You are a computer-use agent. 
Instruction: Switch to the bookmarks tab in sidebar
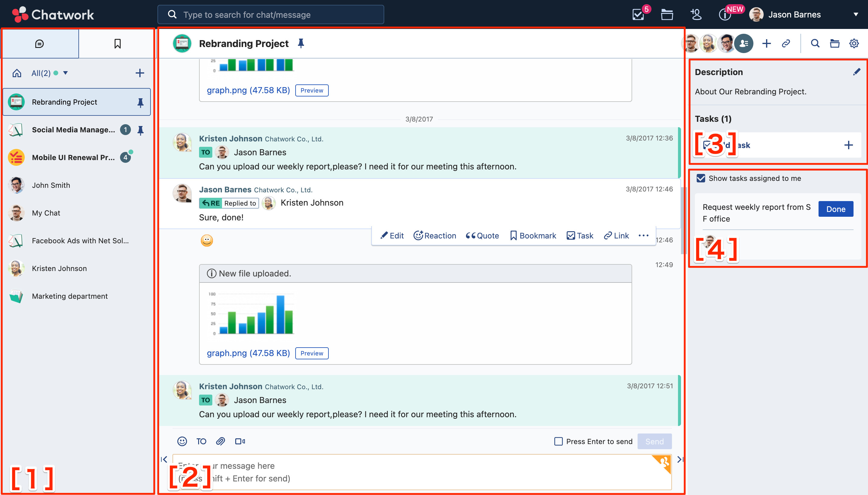click(117, 43)
